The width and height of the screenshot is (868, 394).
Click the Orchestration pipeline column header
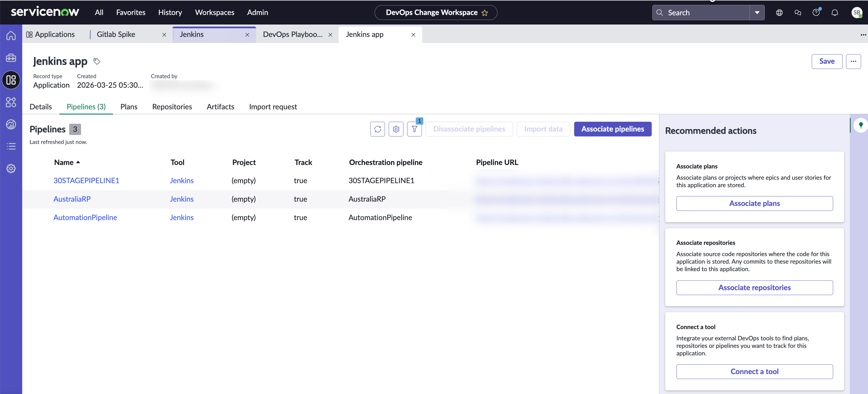[386, 162]
